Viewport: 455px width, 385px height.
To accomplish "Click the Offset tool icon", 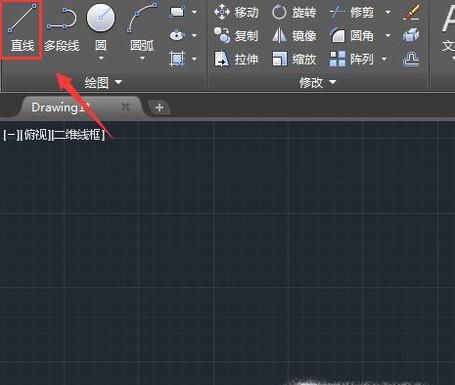I will point(411,60).
